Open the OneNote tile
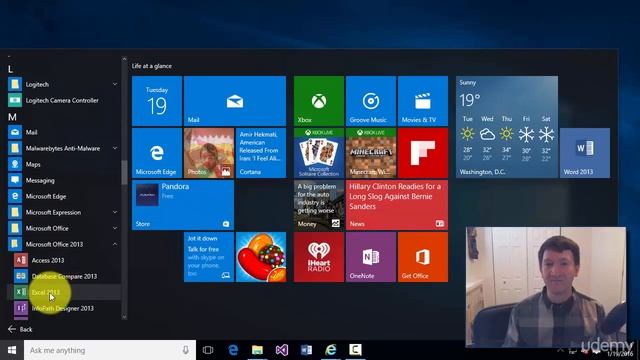Screen dimensions: 640x360 371,257
